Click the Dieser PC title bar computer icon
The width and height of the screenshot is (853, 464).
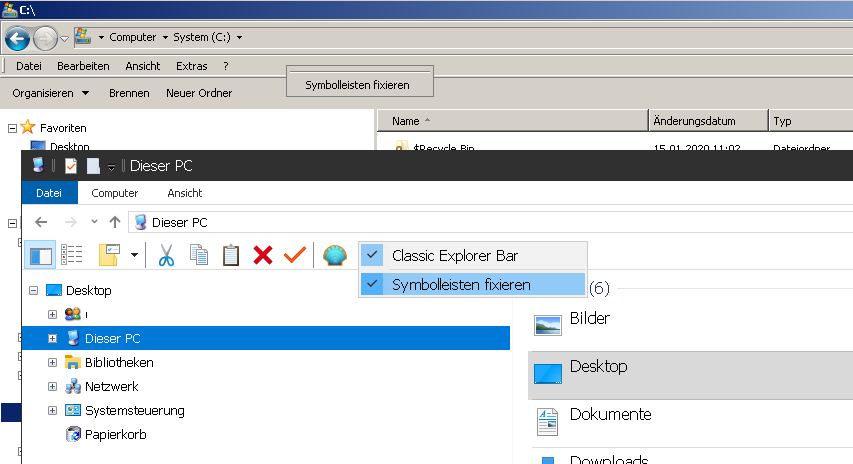tap(38, 165)
